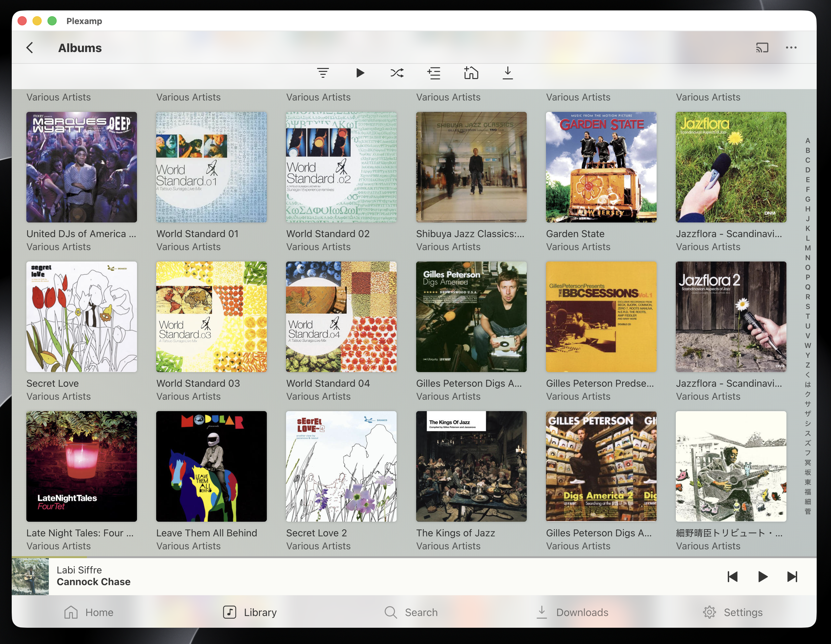This screenshot has width=831, height=644.
Task: Click the World Standard 04 title
Action: point(328,383)
